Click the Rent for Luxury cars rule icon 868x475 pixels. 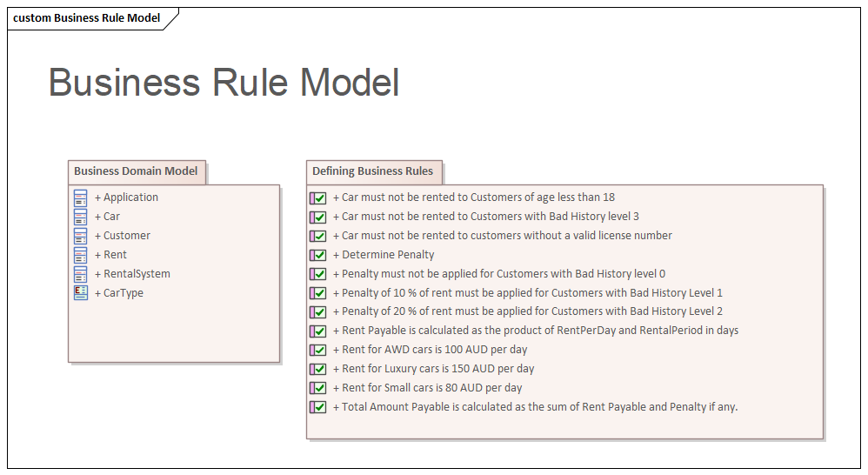coord(318,369)
